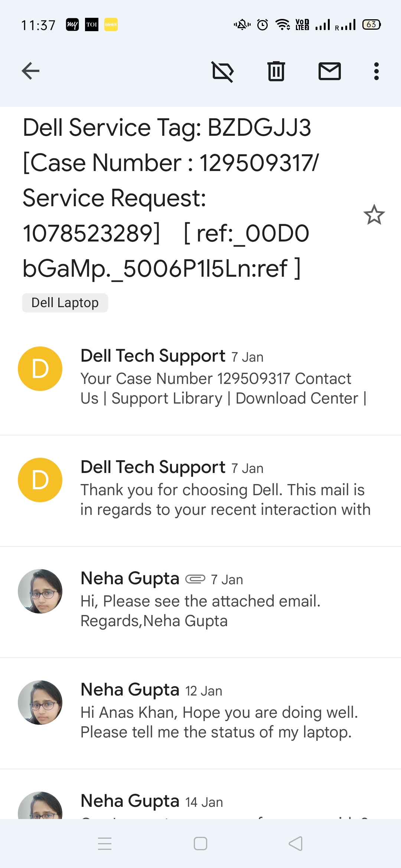Go back using the back arrow

(x=30, y=71)
